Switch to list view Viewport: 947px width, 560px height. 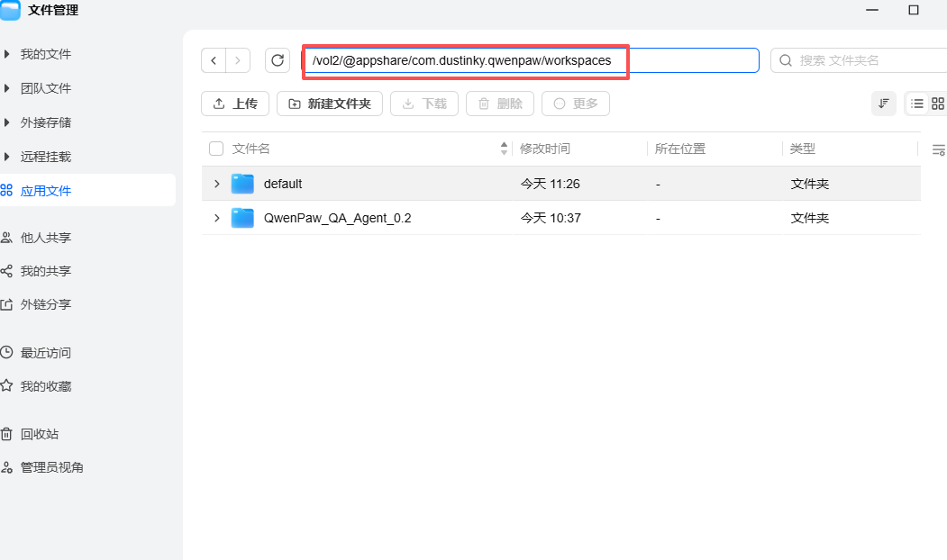click(x=916, y=104)
